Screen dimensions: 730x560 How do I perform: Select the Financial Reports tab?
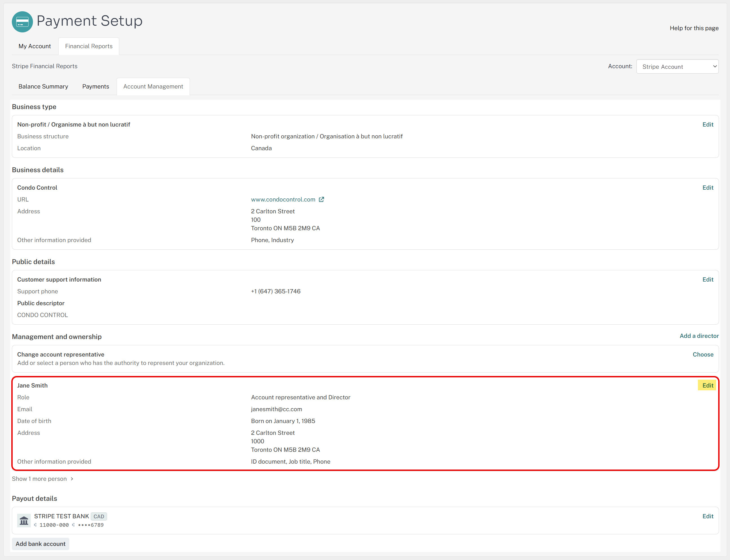pos(89,46)
